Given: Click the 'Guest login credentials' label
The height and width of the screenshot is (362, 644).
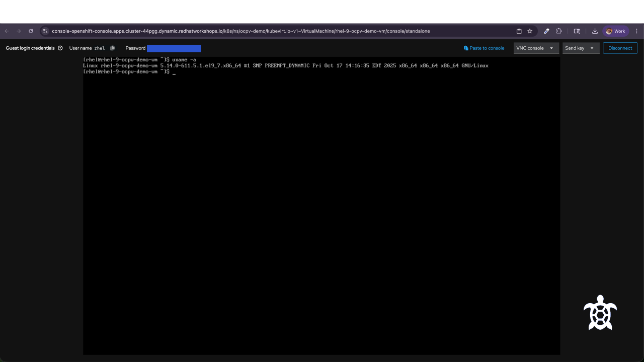Looking at the screenshot, I should click(x=30, y=48).
